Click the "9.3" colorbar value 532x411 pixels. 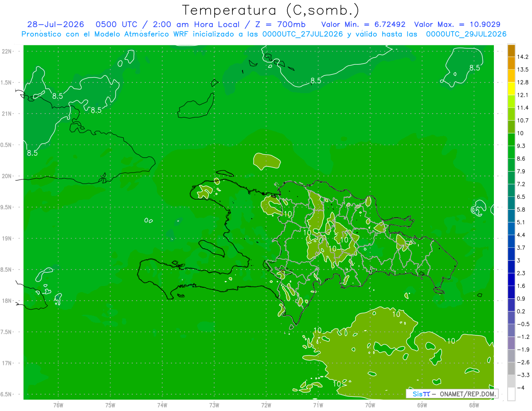pos(522,146)
